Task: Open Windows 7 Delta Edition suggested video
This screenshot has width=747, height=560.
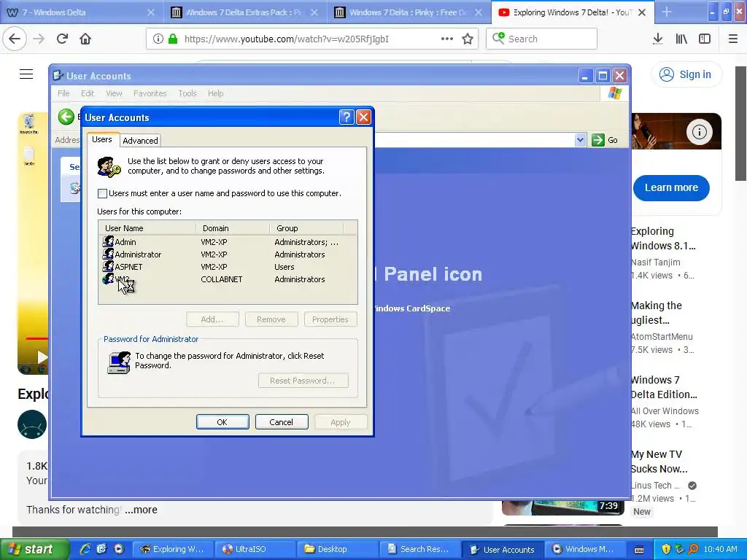Action: click(664, 387)
